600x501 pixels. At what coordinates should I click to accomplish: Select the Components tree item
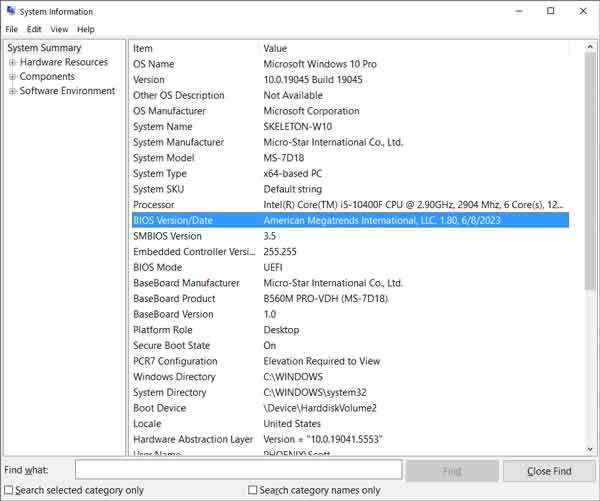pyautogui.click(x=47, y=77)
